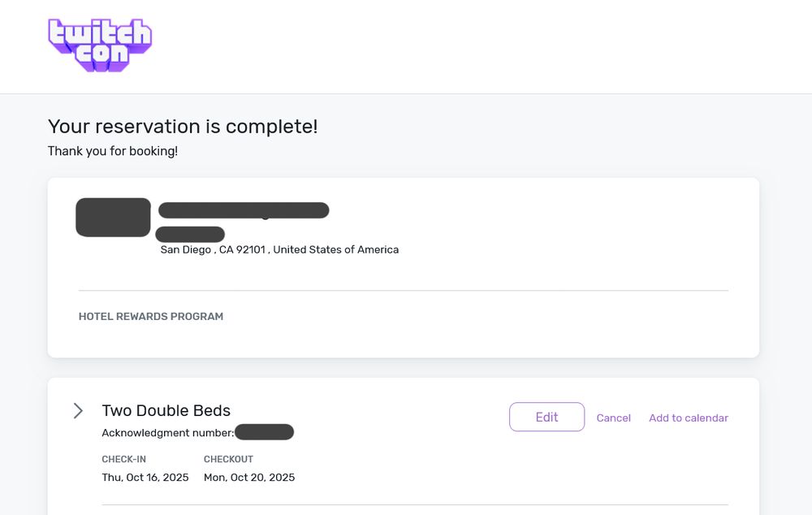This screenshot has width=812, height=515.
Task: Select the Two Double Beds room title
Action: pyautogui.click(x=166, y=411)
